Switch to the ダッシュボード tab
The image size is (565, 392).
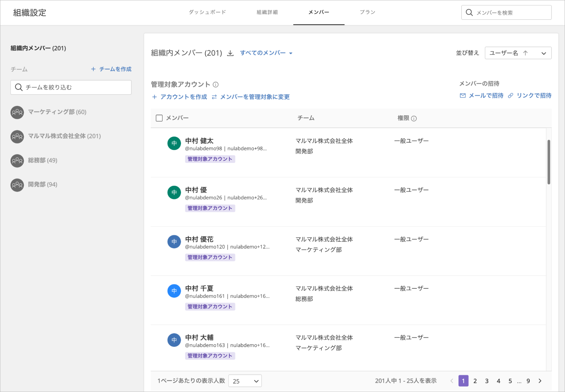point(207,12)
